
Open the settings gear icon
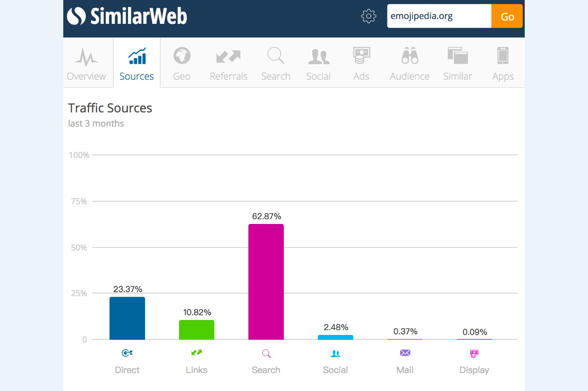coord(368,16)
